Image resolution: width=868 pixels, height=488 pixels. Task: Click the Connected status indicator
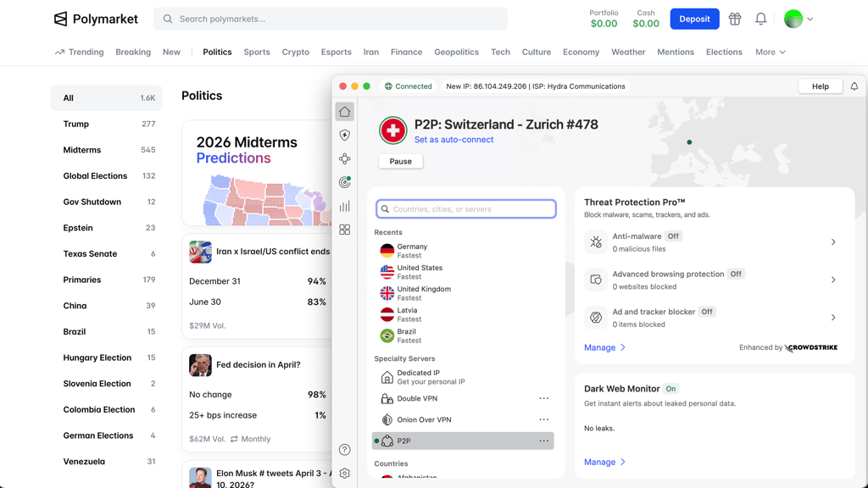pyautogui.click(x=408, y=86)
